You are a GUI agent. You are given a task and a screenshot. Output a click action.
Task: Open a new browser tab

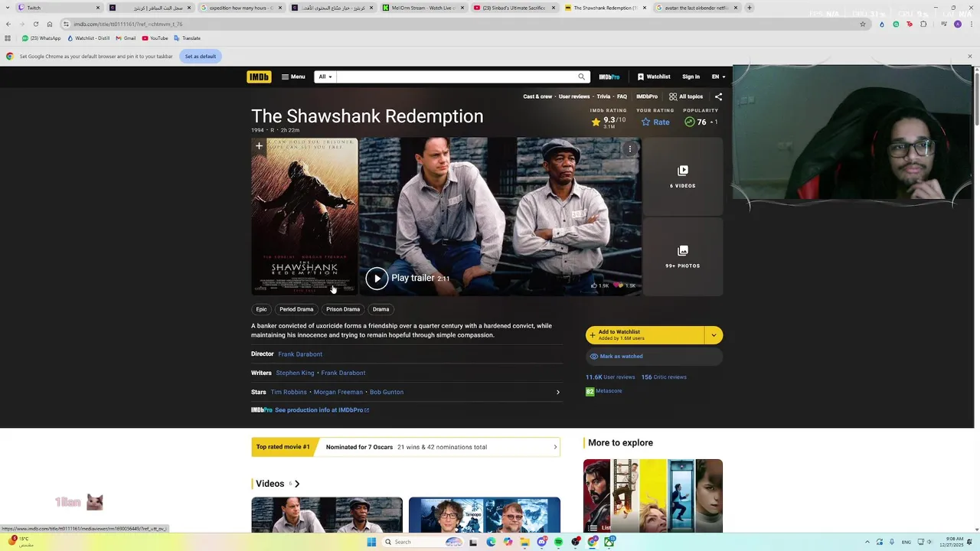750,8
